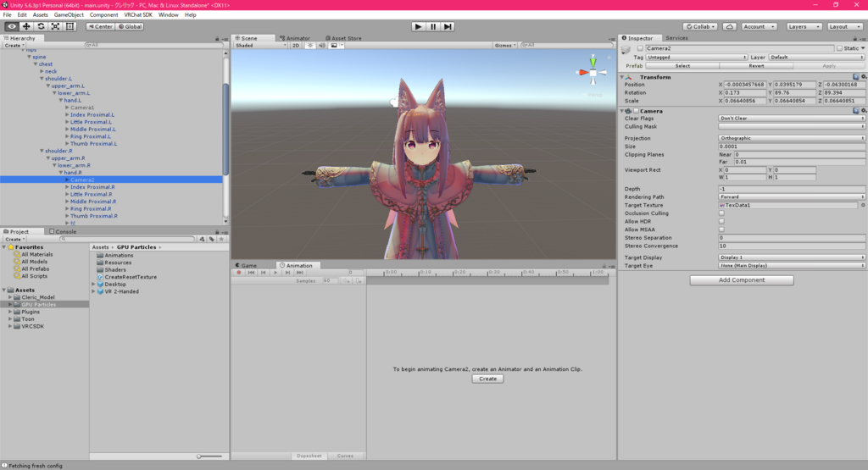The width and height of the screenshot is (868, 470).
Task: Open Transform component gear settings
Action: tap(864, 77)
